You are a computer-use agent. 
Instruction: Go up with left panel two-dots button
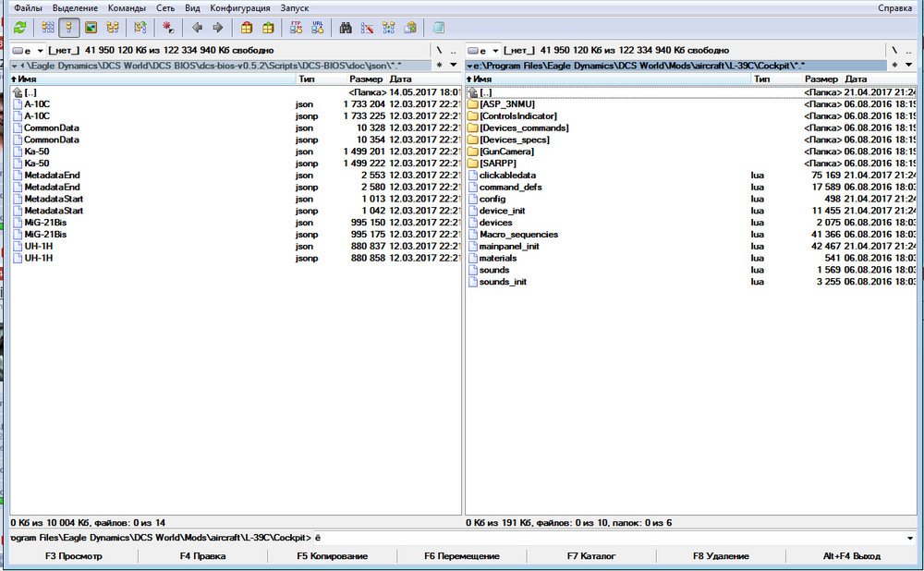point(453,51)
